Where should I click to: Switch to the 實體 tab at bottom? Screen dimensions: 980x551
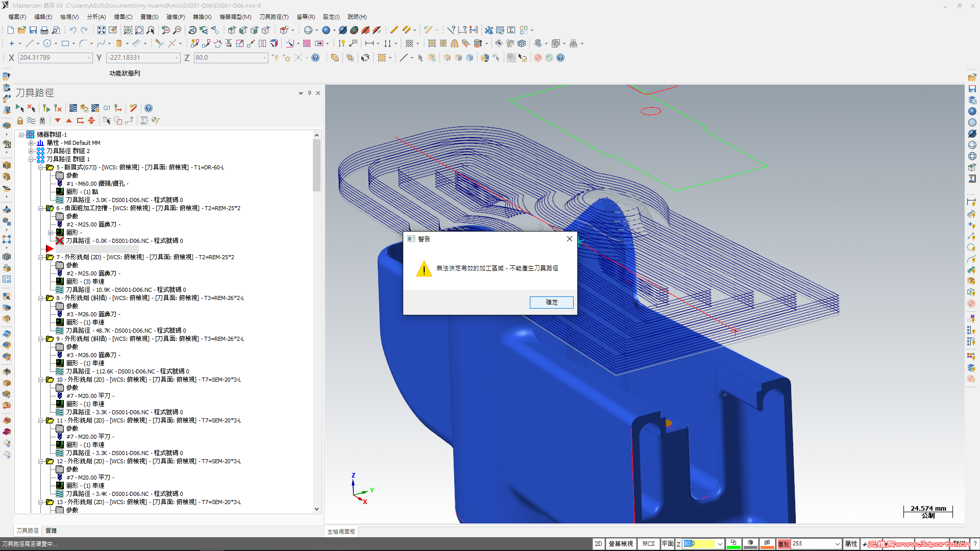pyautogui.click(x=51, y=531)
